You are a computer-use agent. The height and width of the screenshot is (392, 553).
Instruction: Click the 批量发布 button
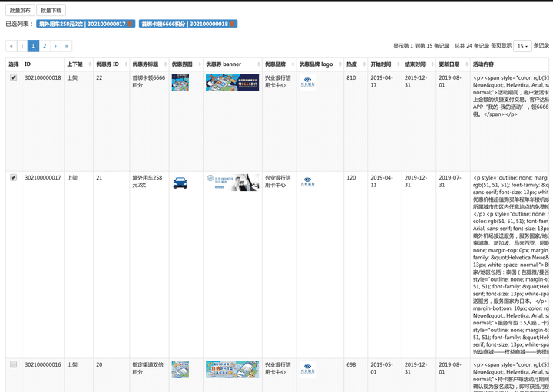click(x=20, y=11)
